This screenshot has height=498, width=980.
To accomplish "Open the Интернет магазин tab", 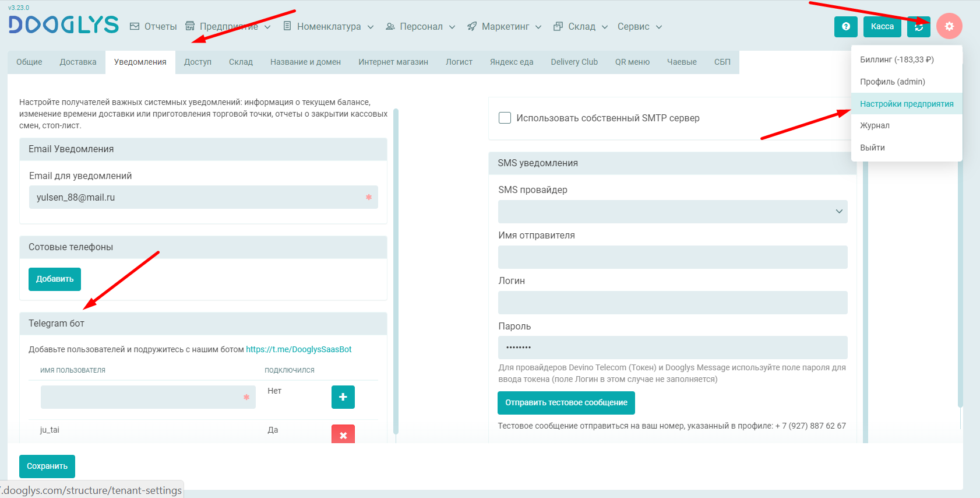I will tap(393, 62).
